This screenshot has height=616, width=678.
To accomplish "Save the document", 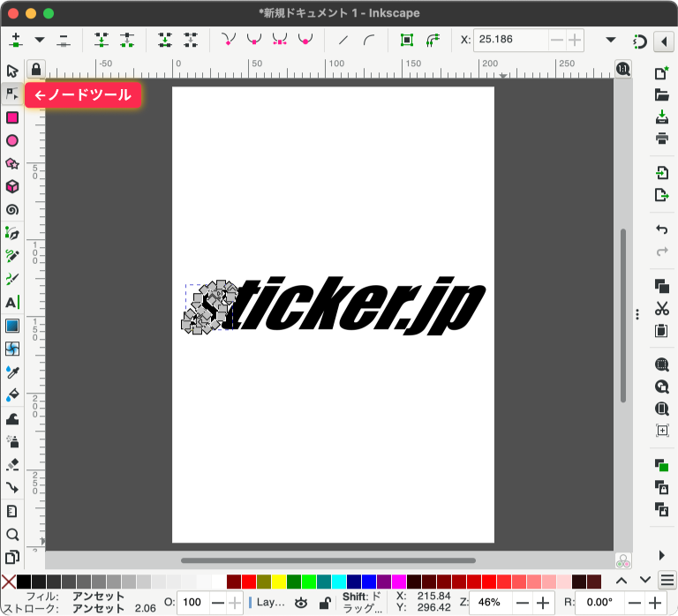I will [x=661, y=116].
